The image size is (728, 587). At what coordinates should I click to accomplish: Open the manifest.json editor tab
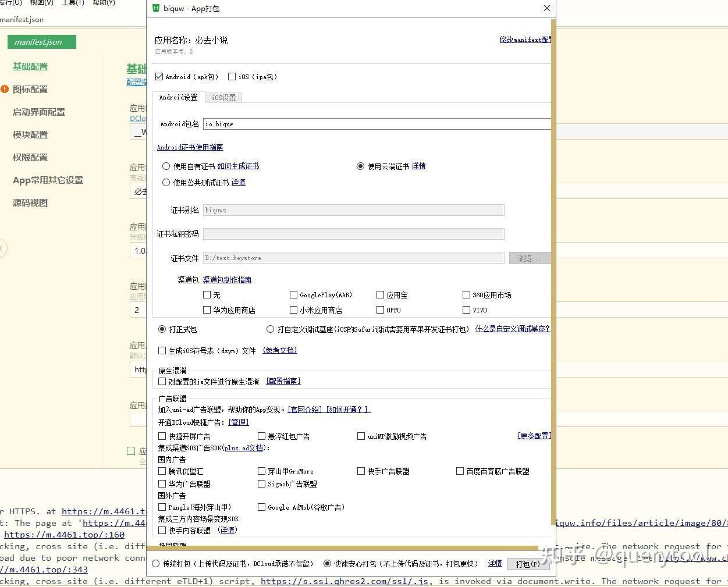(42, 42)
